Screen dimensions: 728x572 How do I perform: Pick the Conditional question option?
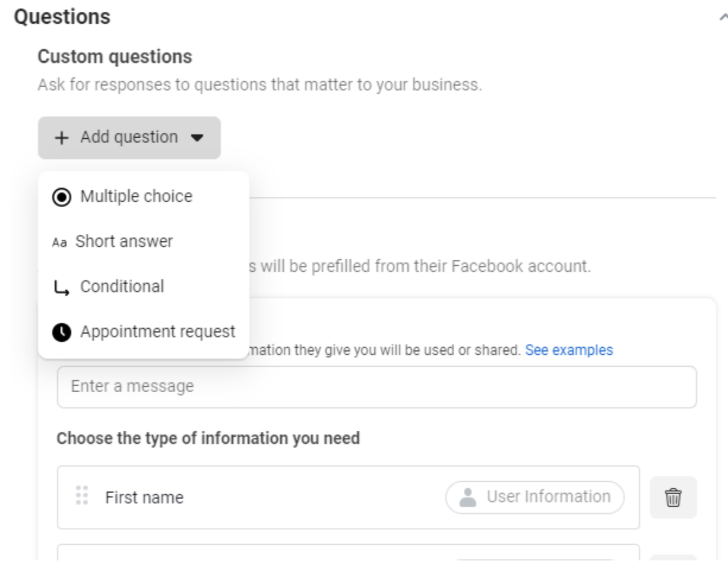122,287
